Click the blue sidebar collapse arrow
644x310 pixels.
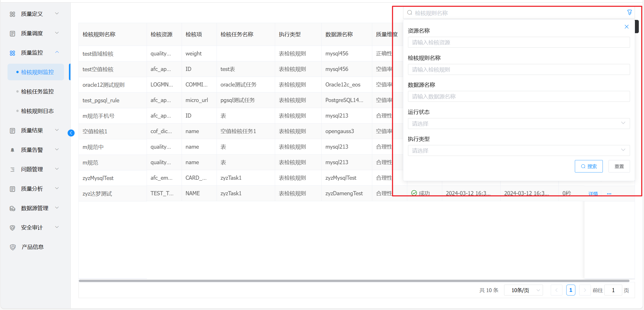click(71, 133)
